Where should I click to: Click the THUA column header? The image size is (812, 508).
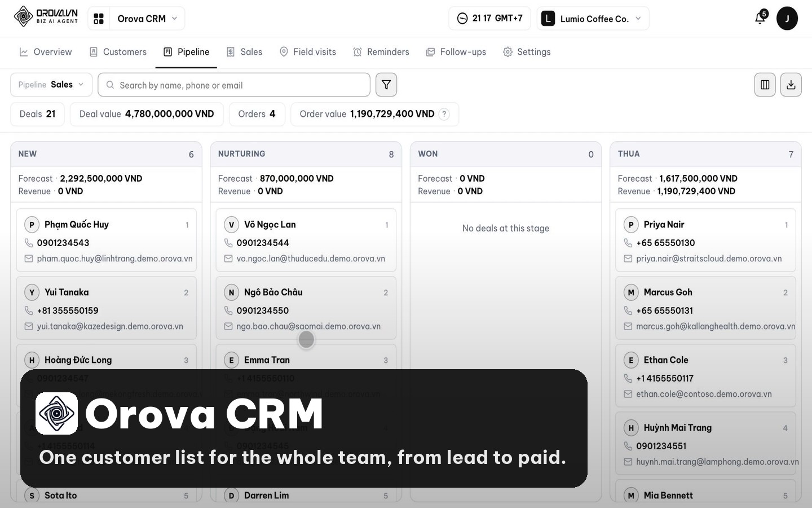705,154
